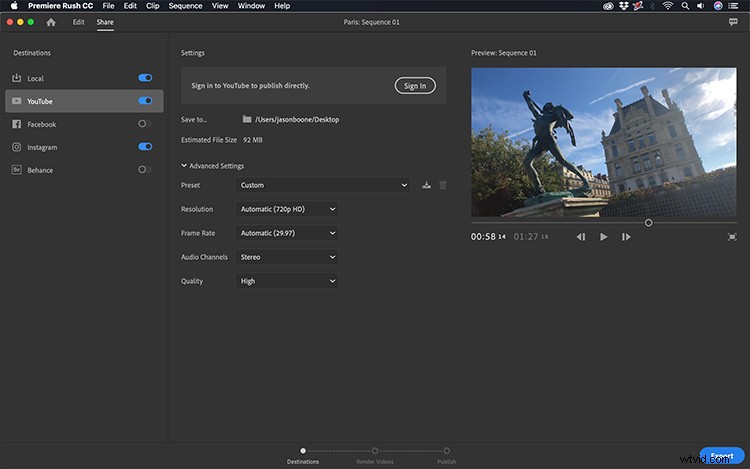Click the Publish step dot
The image size is (750, 469).
pyautogui.click(x=446, y=450)
